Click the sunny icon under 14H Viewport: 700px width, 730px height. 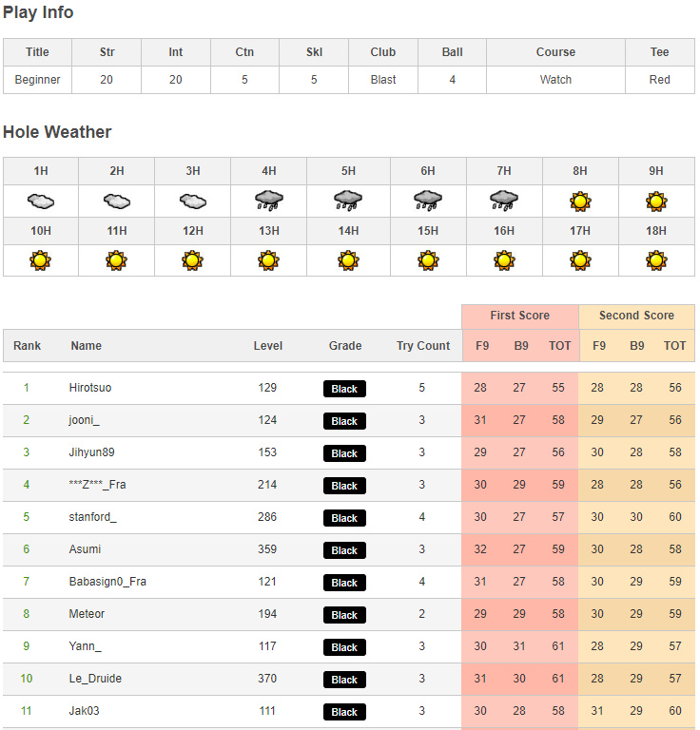[348, 260]
